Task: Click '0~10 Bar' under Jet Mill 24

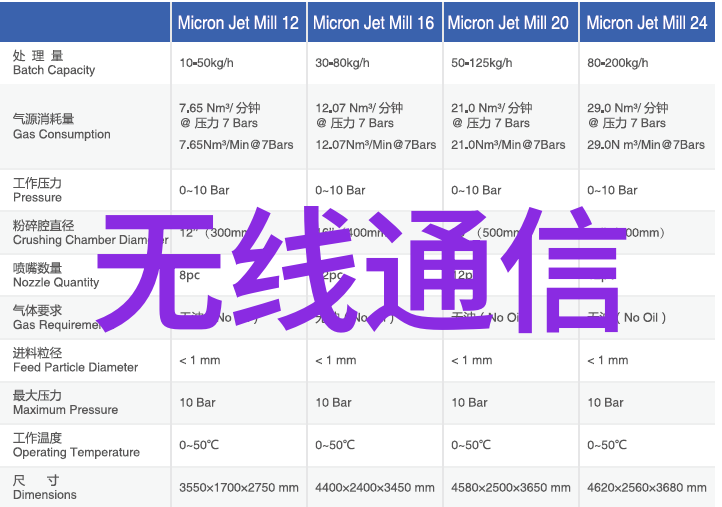Action: 612,190
